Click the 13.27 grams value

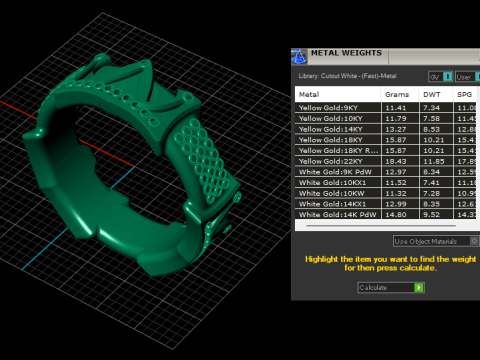396,129
